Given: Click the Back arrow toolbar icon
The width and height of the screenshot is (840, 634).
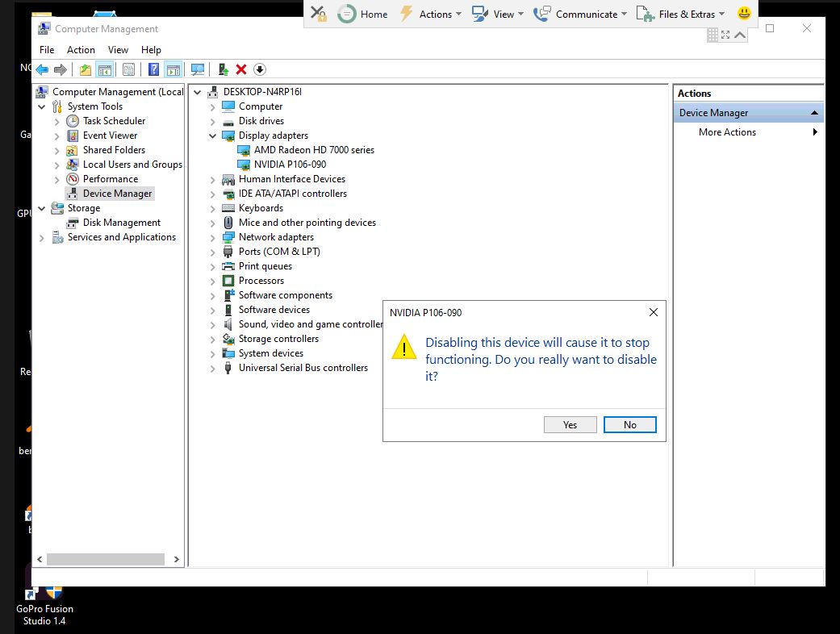Looking at the screenshot, I should [x=42, y=69].
